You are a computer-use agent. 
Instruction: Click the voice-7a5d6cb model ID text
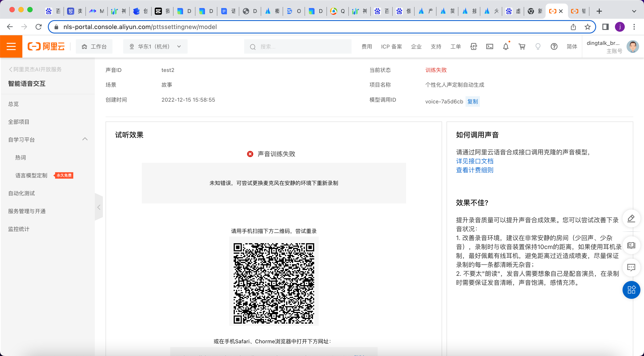pos(444,101)
